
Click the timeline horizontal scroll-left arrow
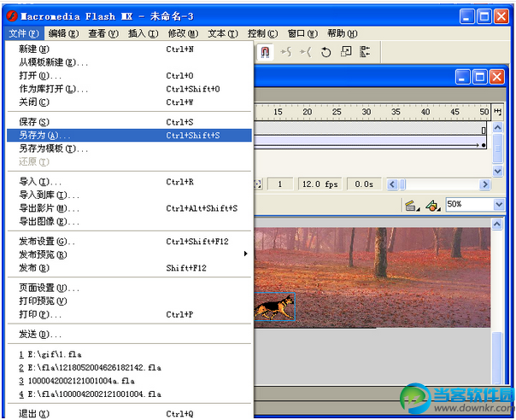[x=391, y=184]
